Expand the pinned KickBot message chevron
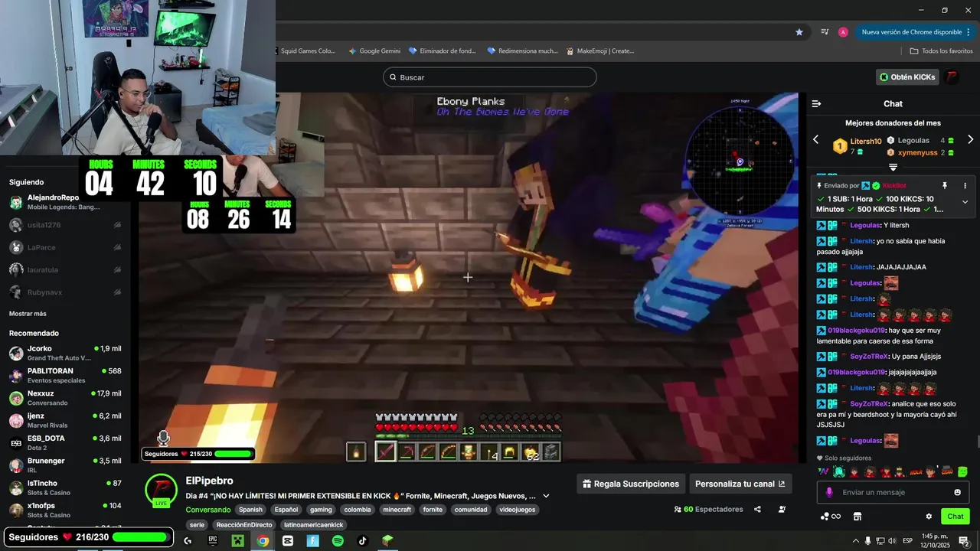 (965, 202)
